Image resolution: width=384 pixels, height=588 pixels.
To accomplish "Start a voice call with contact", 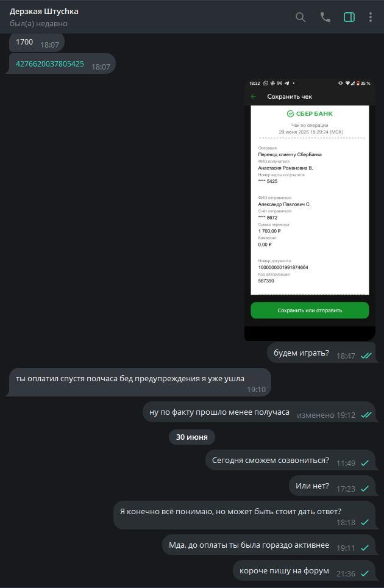I will (325, 17).
